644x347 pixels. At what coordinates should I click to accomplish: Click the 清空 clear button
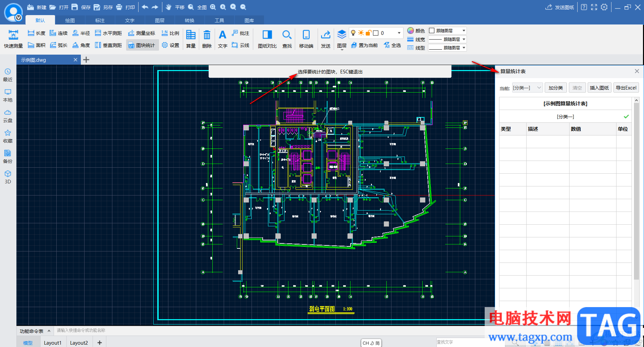(577, 88)
